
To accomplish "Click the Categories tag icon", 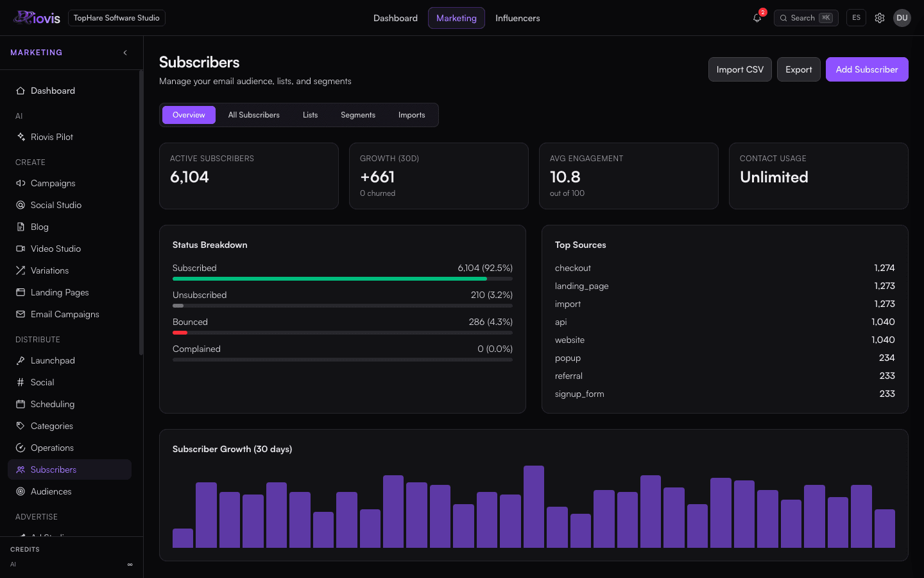I will click(x=21, y=426).
